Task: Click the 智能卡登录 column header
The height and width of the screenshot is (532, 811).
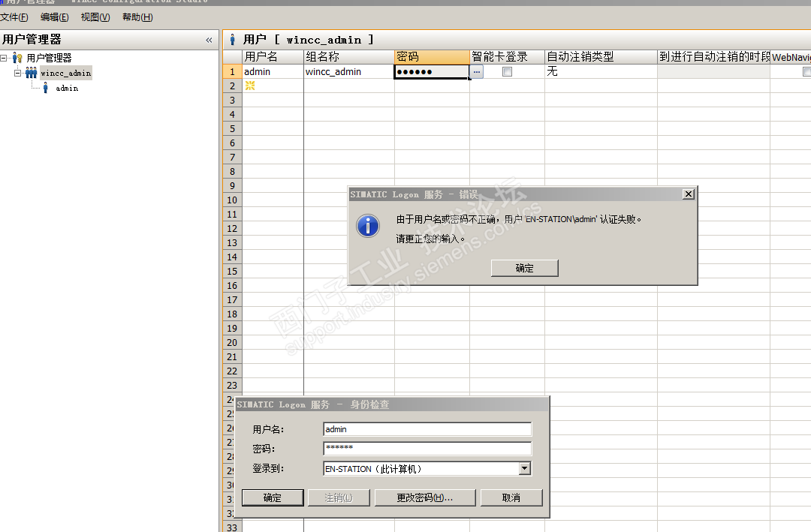Action: [x=507, y=57]
